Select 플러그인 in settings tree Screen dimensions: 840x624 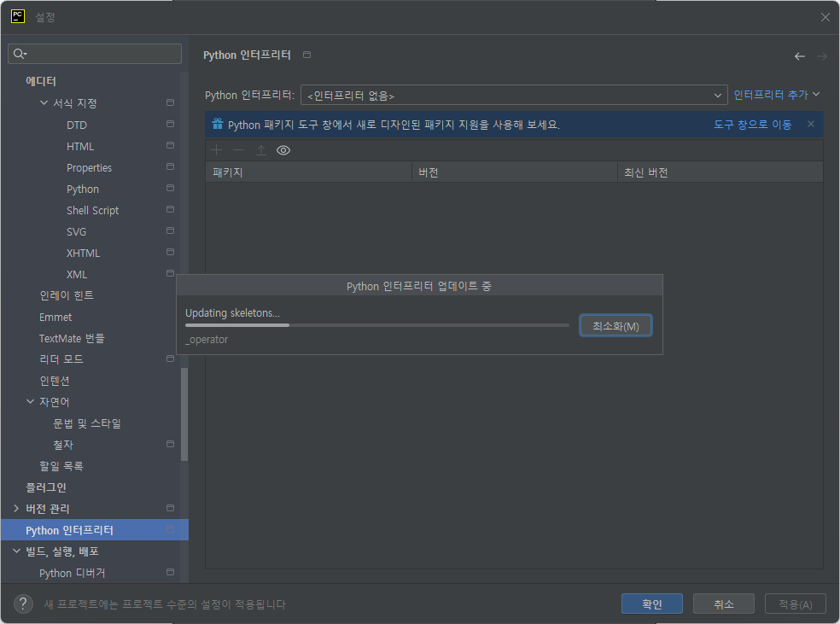(x=45, y=487)
